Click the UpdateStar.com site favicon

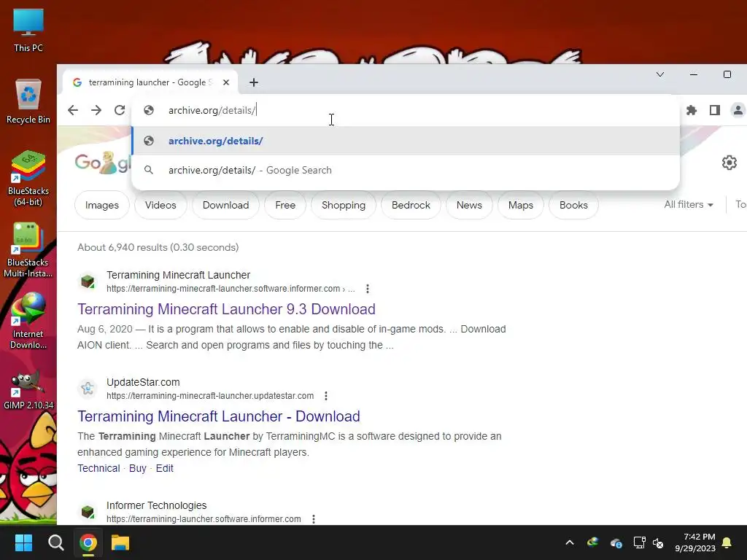point(88,388)
